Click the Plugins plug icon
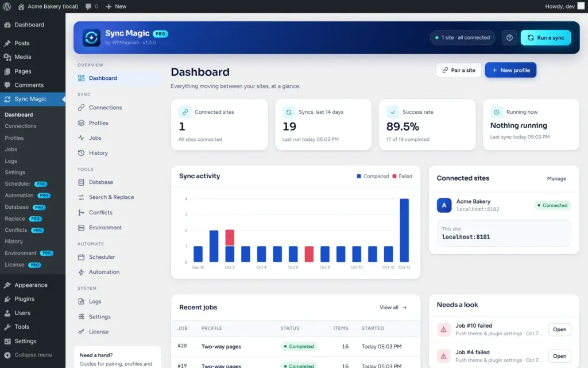The image size is (588, 368). coord(7,299)
